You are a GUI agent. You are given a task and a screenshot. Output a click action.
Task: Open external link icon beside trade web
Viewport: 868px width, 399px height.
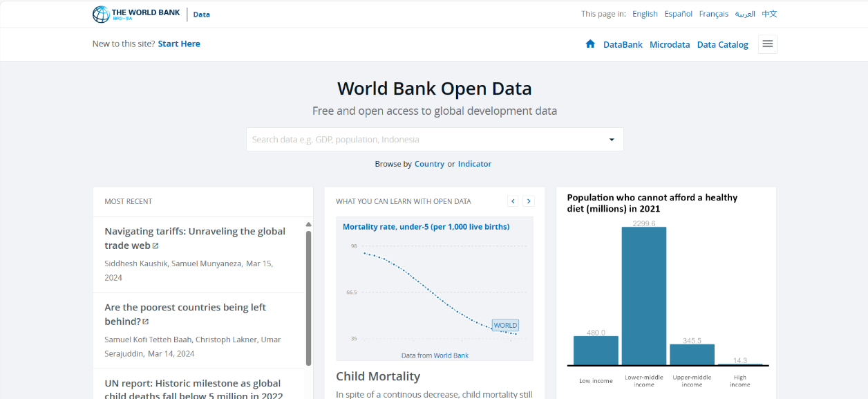tap(155, 246)
